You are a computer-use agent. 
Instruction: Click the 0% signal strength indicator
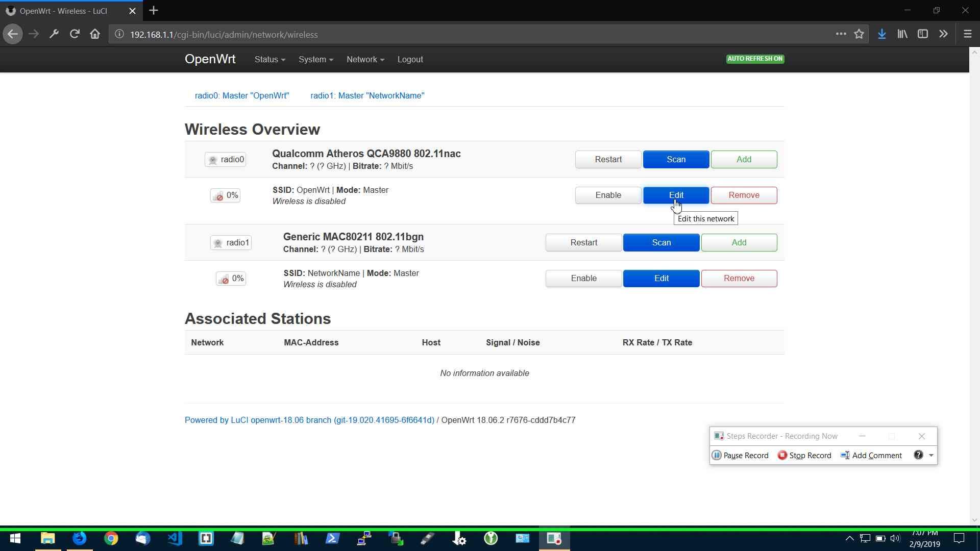click(x=225, y=195)
